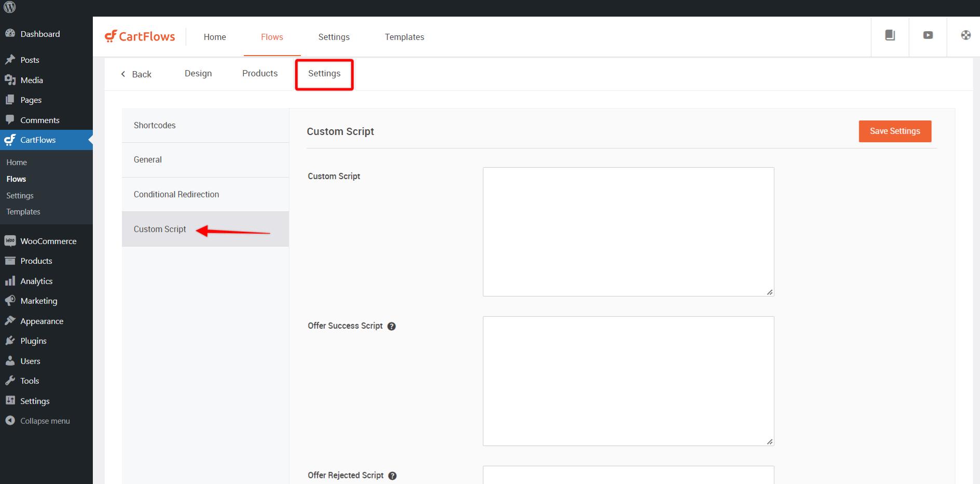Click inside the Custom Script text area
This screenshot has height=484, width=980.
click(628, 232)
